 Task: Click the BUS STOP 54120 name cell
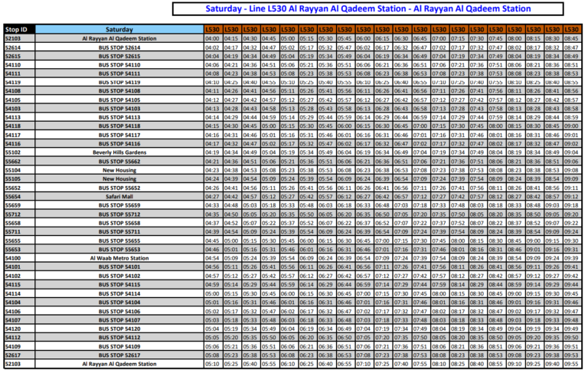point(119,329)
